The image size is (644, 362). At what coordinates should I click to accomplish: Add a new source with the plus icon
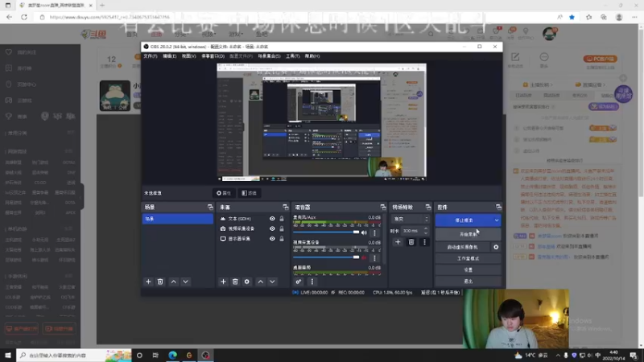223,282
